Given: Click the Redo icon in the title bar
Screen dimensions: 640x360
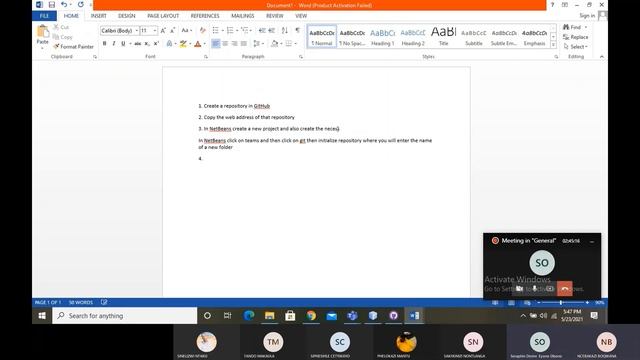Looking at the screenshot, I should coord(81,5).
